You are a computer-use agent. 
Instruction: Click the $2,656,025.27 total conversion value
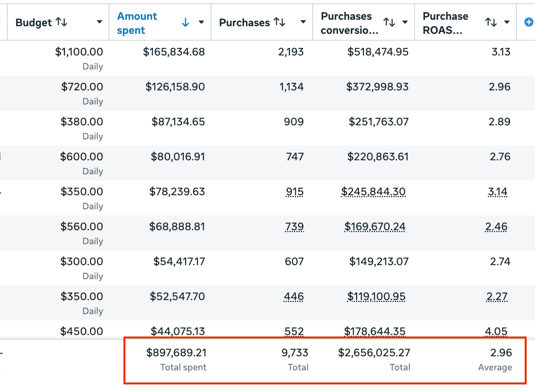[x=374, y=353]
